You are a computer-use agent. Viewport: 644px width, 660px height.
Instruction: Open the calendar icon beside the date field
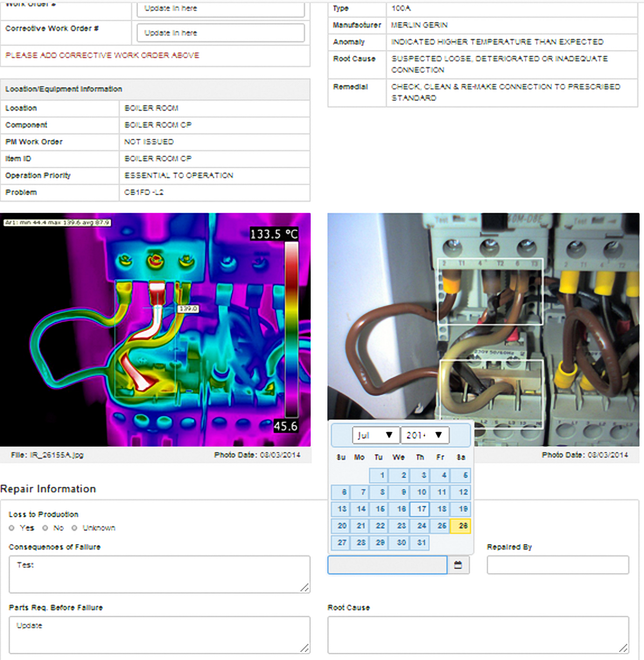pos(458,565)
